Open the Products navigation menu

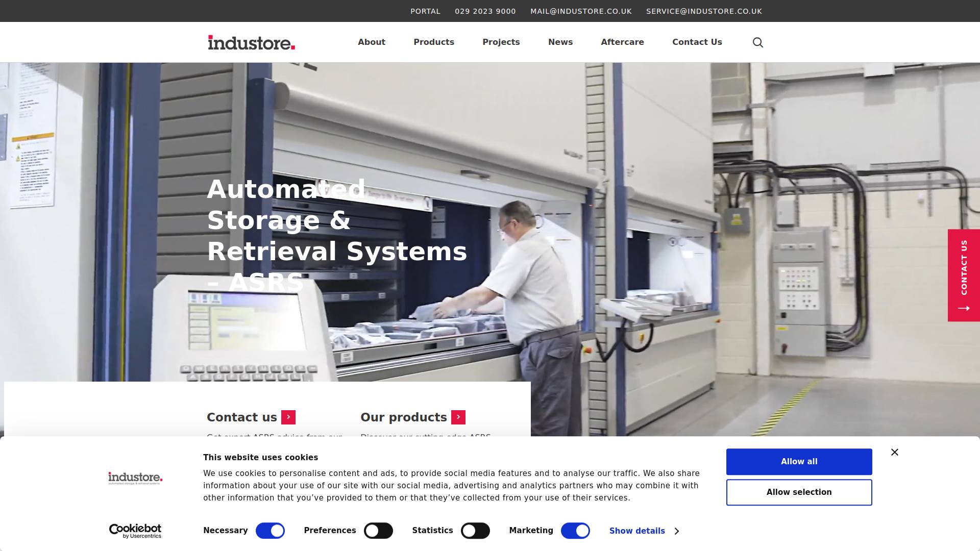[434, 42]
